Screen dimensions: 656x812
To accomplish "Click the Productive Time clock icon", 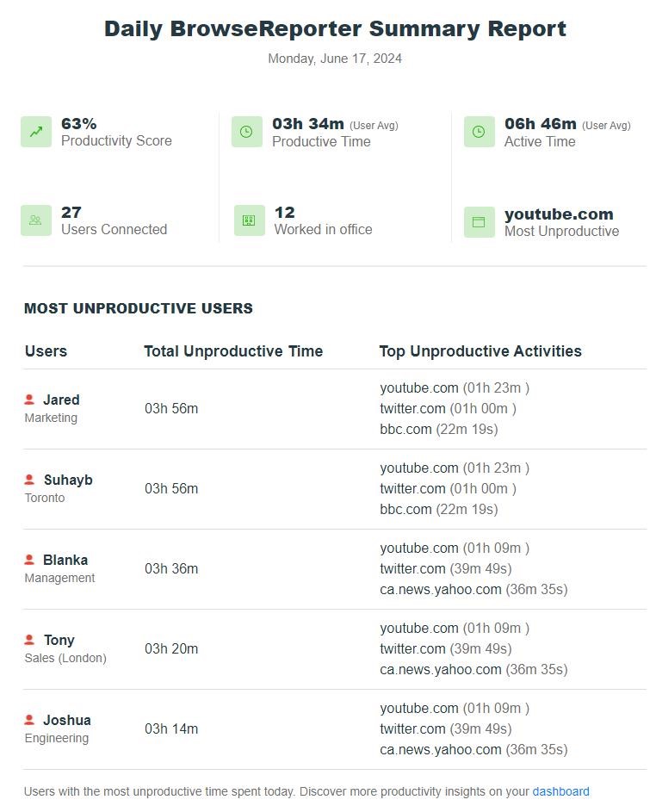I will [246, 132].
